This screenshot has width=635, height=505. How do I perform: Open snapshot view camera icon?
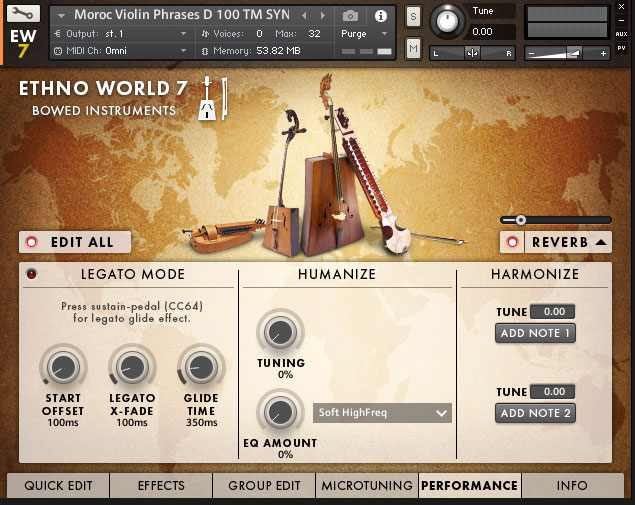[350, 16]
